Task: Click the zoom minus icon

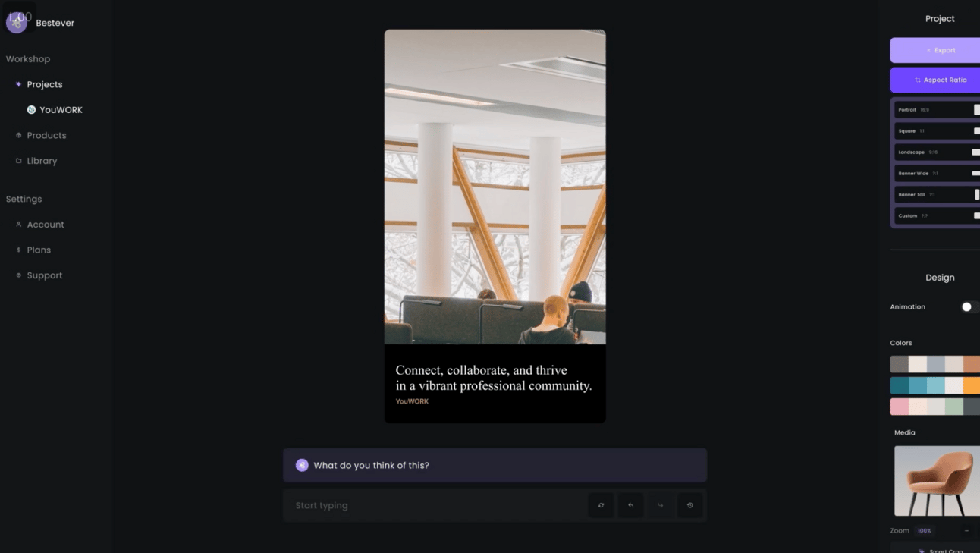Action: pos(966,530)
